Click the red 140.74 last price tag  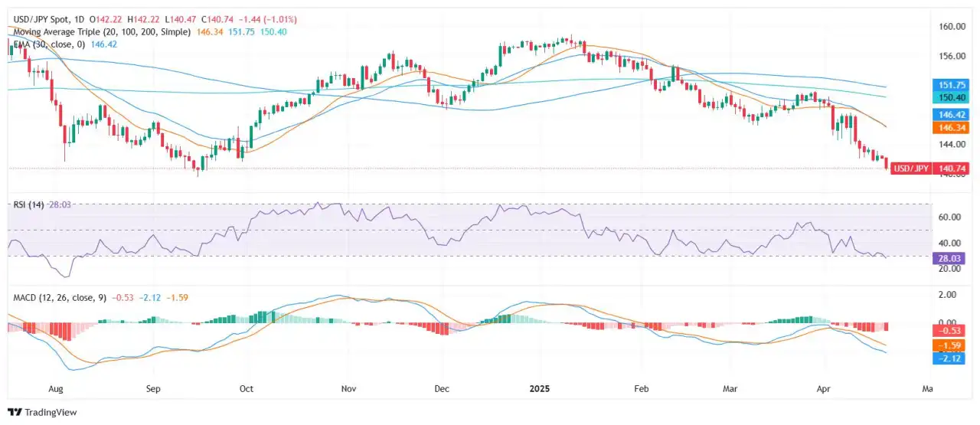point(951,168)
